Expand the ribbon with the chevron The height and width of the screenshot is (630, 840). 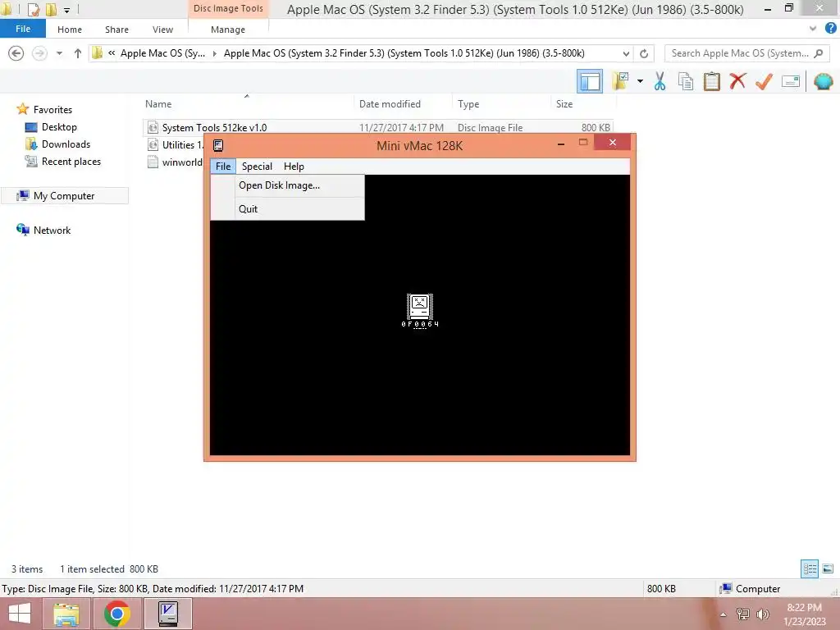(x=813, y=29)
